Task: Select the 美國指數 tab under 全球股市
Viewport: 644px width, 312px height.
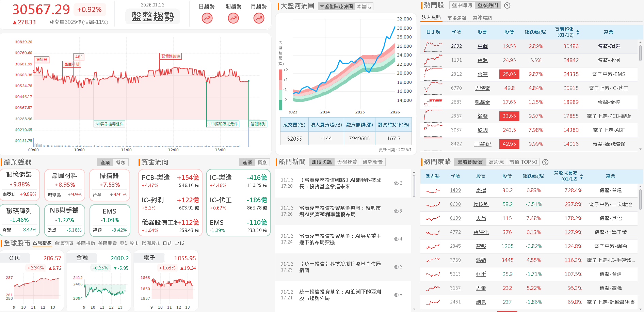Action: (86, 243)
